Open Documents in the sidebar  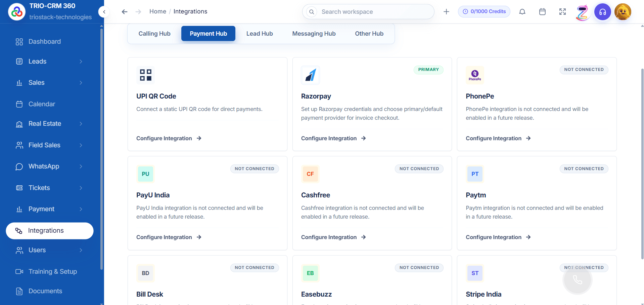click(x=50, y=291)
